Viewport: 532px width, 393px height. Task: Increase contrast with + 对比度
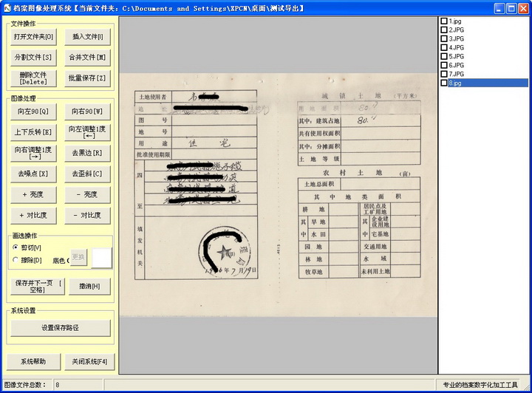(33, 215)
